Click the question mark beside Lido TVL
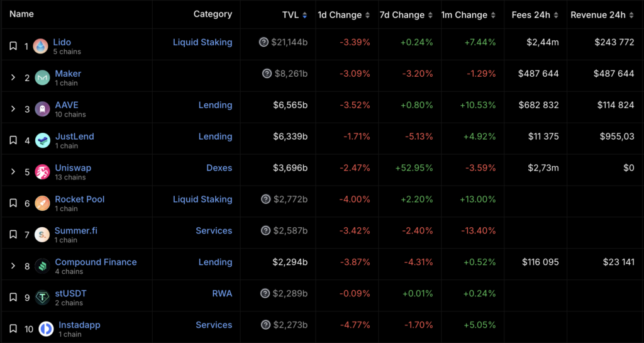This screenshot has height=343, width=644. 264,42
